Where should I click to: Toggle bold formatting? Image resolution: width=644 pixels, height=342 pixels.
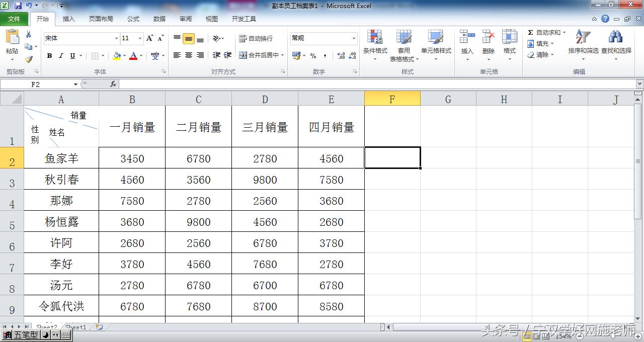coord(49,55)
